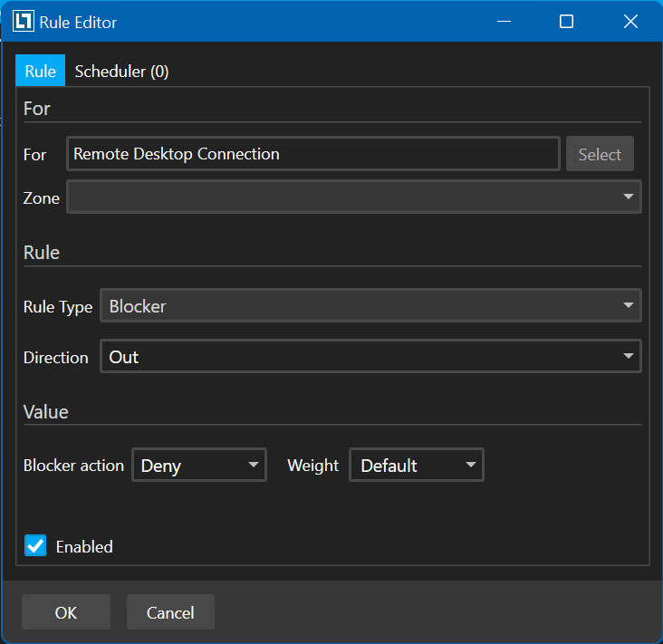Expand the Weight dropdown set to Default
The image size is (663, 644).
[417, 466]
